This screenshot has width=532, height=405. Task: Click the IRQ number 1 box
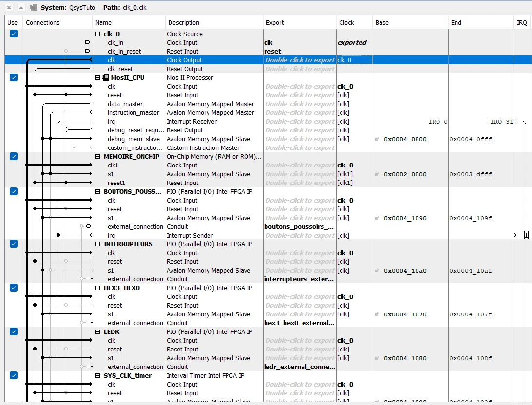coord(526,235)
